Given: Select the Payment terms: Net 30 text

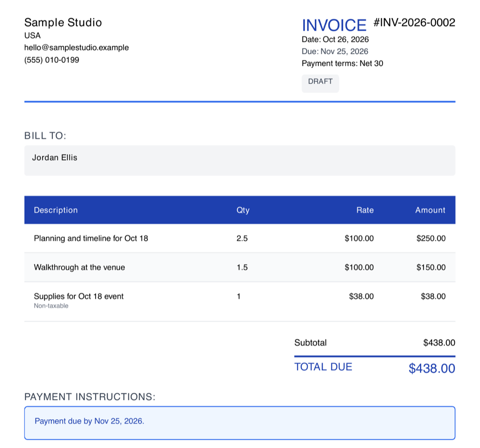Looking at the screenshot, I should 342,63.
